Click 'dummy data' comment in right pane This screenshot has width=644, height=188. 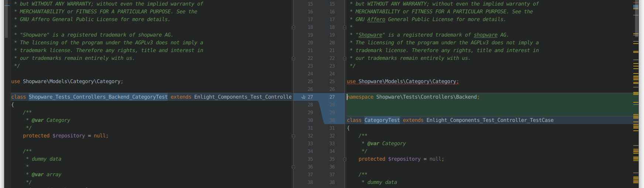click(382, 182)
